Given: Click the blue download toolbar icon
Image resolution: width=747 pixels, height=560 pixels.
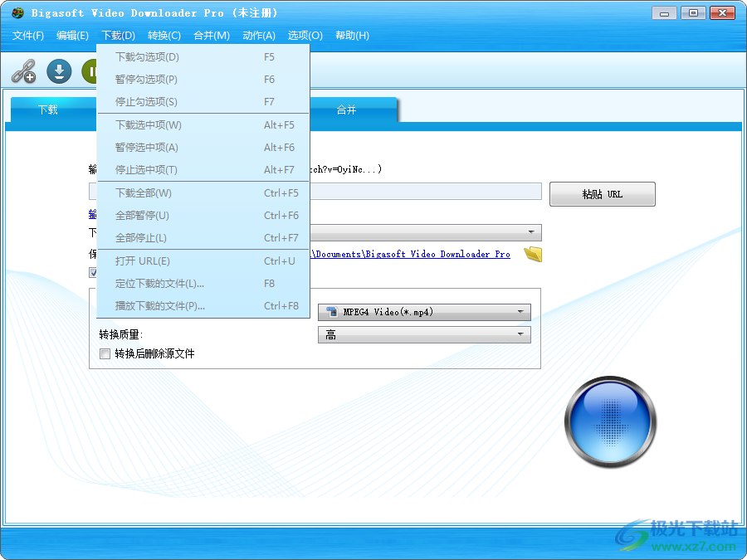Looking at the screenshot, I should coord(59,71).
